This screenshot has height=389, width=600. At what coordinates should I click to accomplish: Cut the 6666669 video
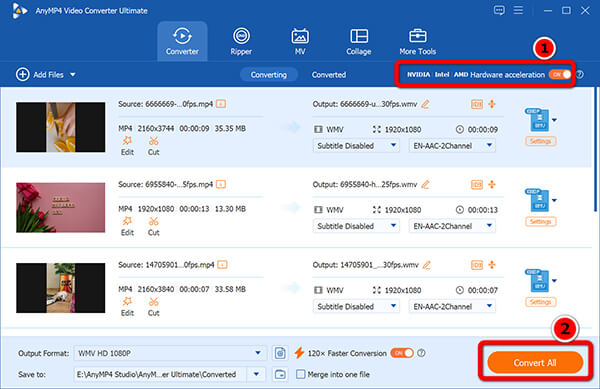click(153, 146)
